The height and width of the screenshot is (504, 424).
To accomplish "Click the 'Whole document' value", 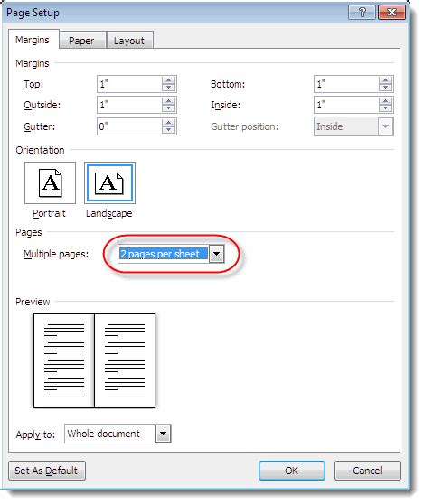I will pyautogui.click(x=104, y=434).
